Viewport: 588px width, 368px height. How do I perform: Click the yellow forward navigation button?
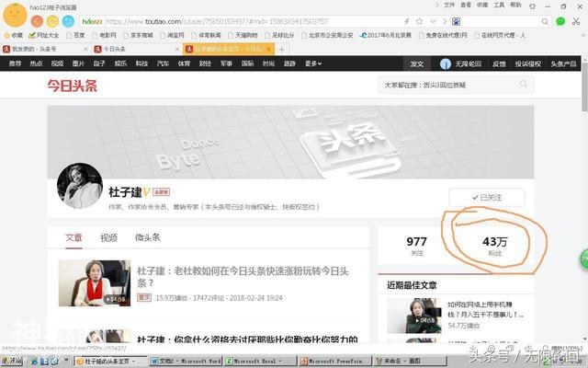point(52,21)
